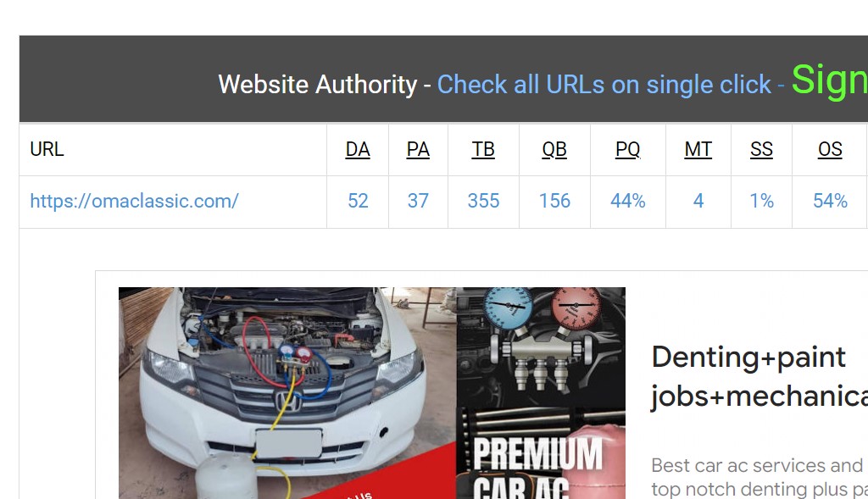Screen dimensions: 868x499
Task: Click the TB value 355
Action: 483,201
